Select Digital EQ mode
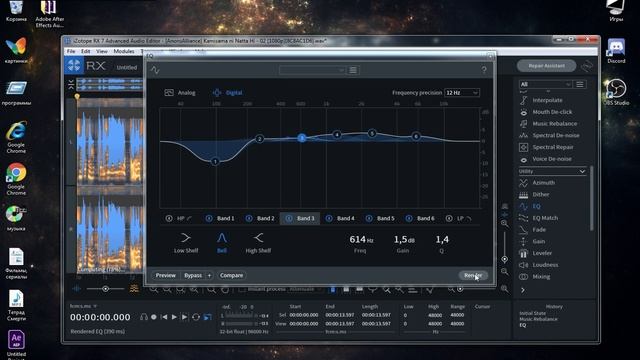640x360 pixels. 227,93
